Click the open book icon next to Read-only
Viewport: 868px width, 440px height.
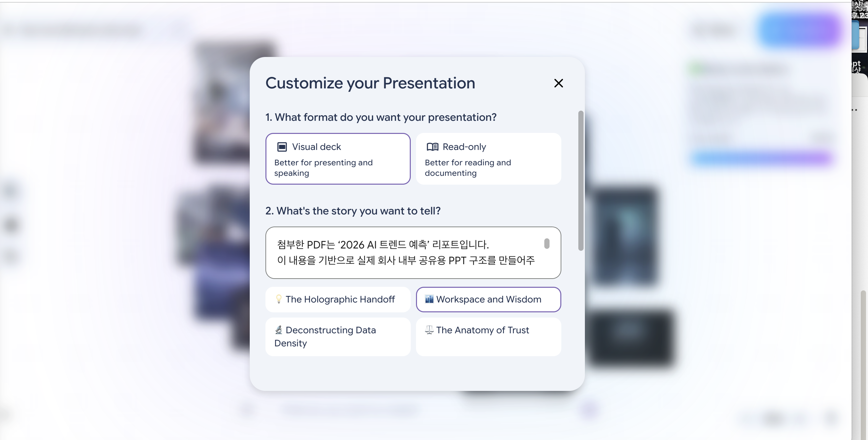click(x=432, y=147)
